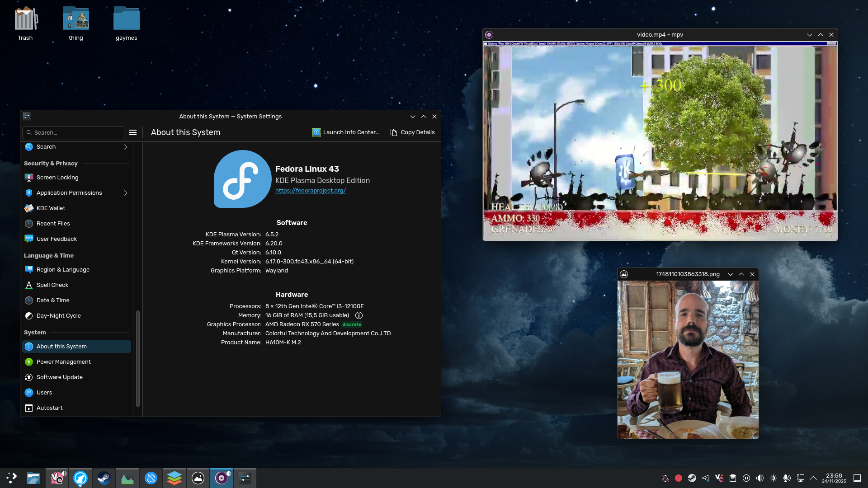Click the memory info circle icon
The width and height of the screenshot is (868, 488).
[x=359, y=315]
